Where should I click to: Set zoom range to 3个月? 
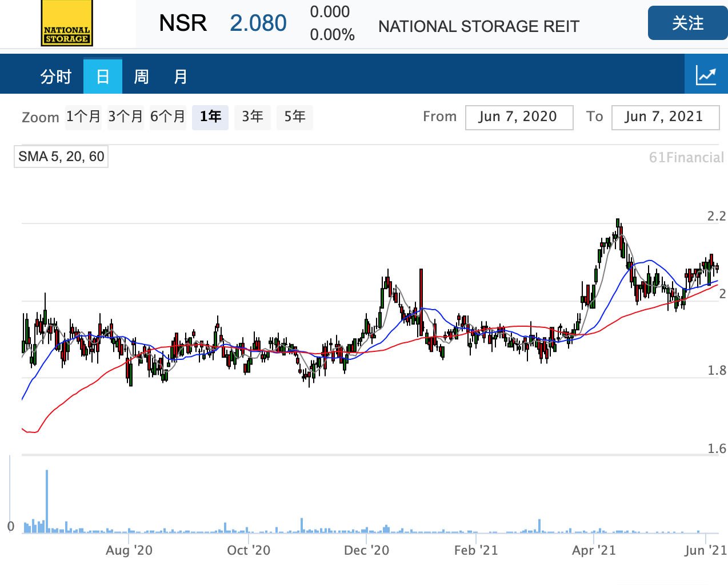(125, 117)
